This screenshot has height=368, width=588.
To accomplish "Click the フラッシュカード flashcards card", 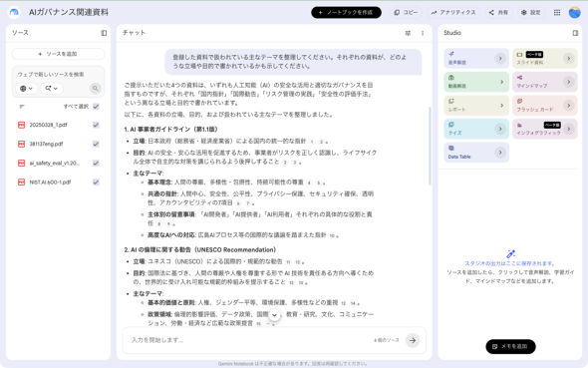I will 545,106.
